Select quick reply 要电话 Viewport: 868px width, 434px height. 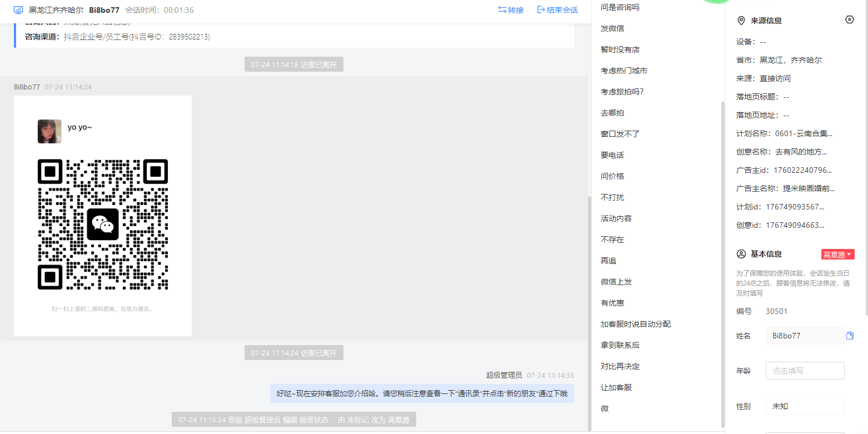pyautogui.click(x=612, y=155)
